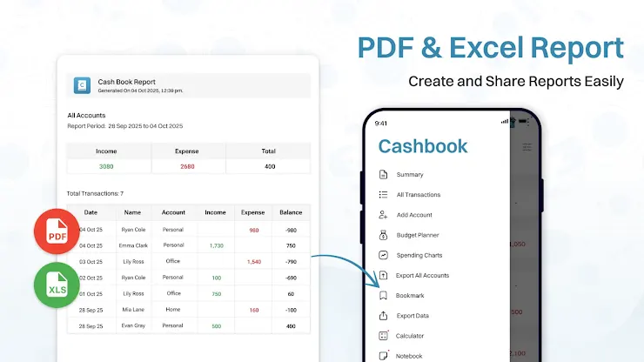The image size is (644, 362).
Task: Click the All Accounts label
Action: pyautogui.click(x=86, y=116)
